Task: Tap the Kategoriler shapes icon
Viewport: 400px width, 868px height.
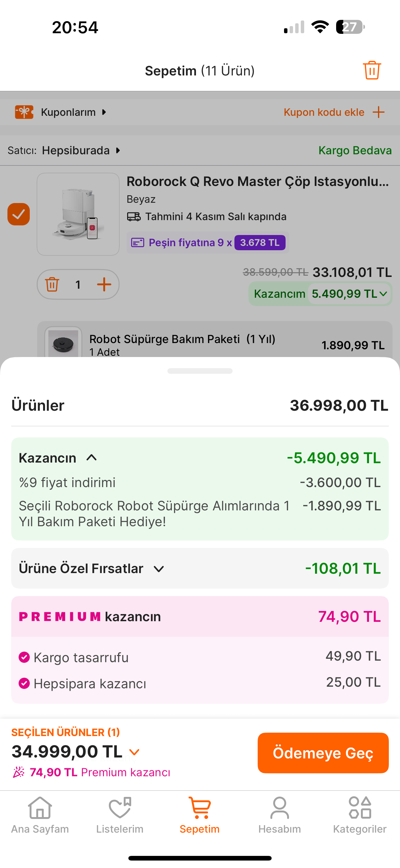Action: pyautogui.click(x=360, y=809)
